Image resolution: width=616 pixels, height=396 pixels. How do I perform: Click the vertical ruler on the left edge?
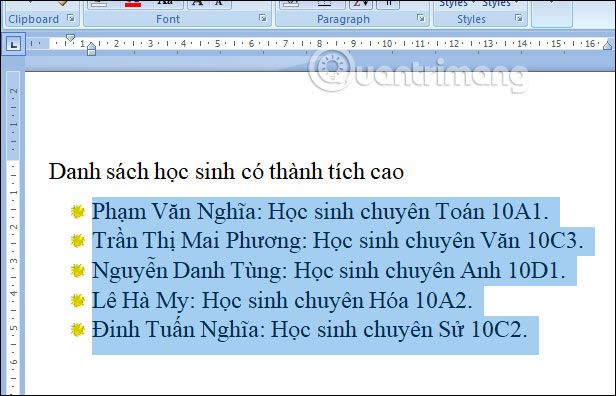click(13, 233)
